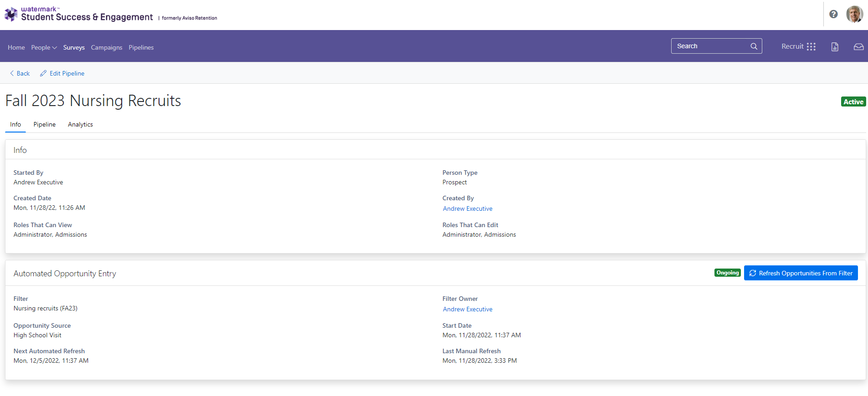Click the pencil icon beside Edit Pipeline

[43, 73]
